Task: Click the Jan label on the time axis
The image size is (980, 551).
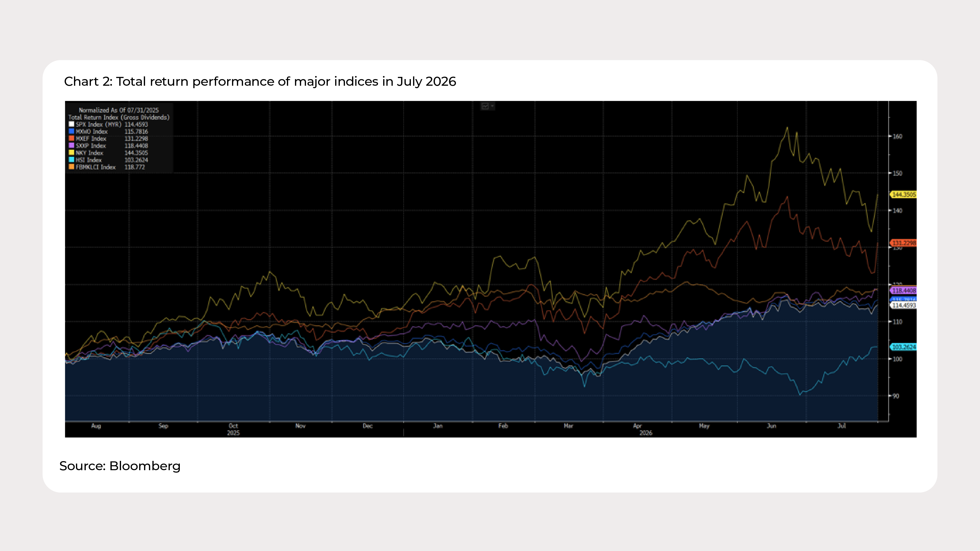Action: pyautogui.click(x=438, y=426)
